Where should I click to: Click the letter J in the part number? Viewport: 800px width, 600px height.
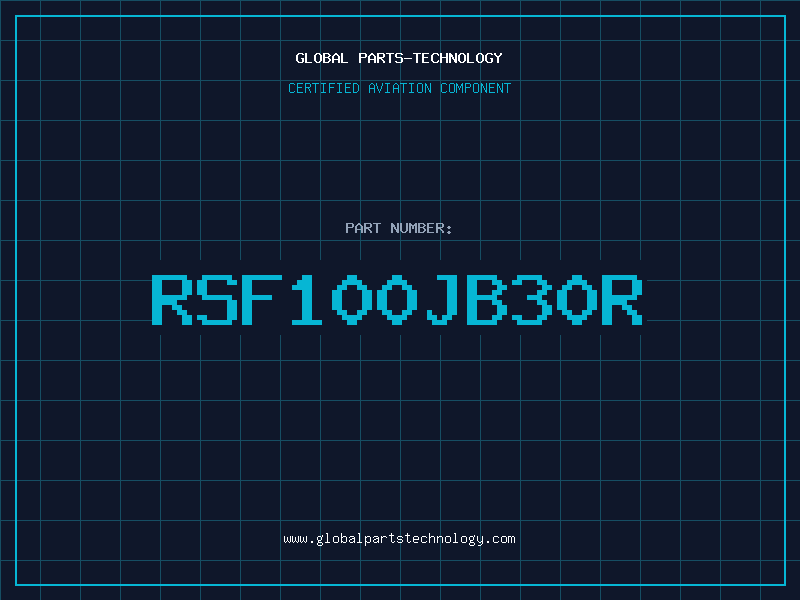(x=441, y=299)
